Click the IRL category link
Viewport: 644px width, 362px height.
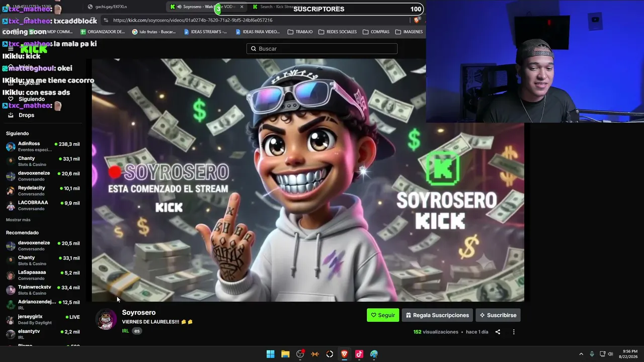125,331
